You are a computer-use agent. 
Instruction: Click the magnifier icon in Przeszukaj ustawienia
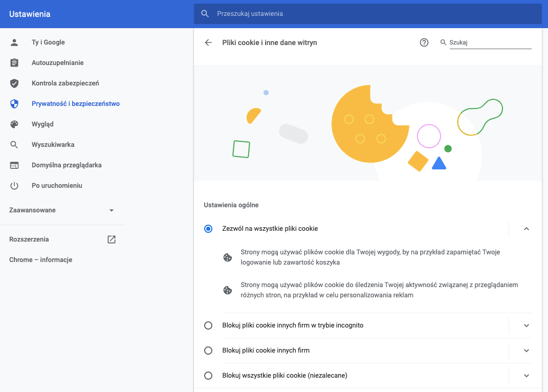[205, 13]
